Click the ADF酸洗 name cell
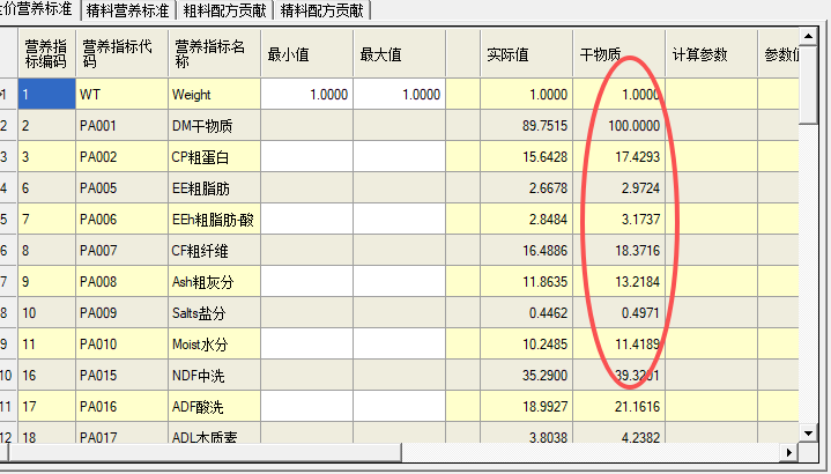The image size is (831, 474). (x=214, y=407)
